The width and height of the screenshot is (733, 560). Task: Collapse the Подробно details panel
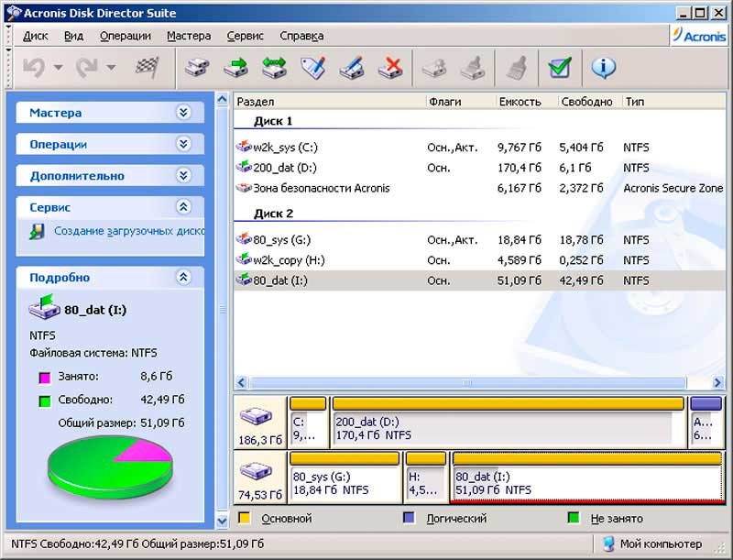click(183, 277)
